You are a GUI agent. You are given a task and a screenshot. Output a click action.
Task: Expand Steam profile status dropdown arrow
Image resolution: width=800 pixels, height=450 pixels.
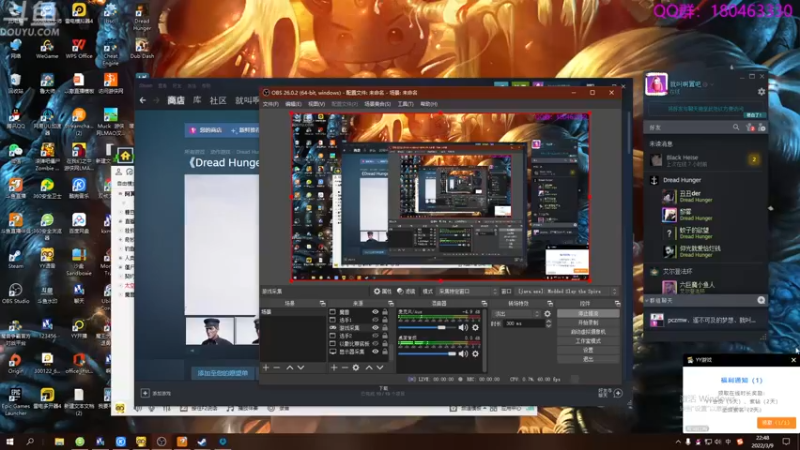coord(711,85)
